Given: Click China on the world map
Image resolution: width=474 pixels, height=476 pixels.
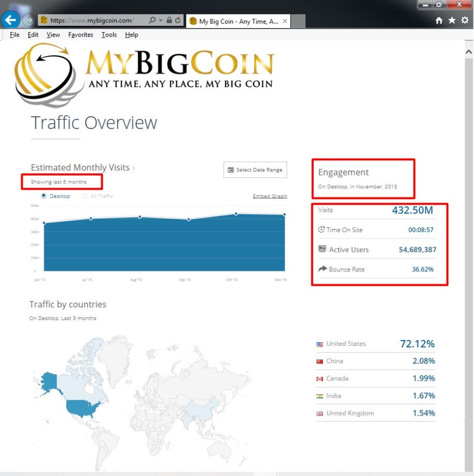Looking at the screenshot, I should click(202, 410).
